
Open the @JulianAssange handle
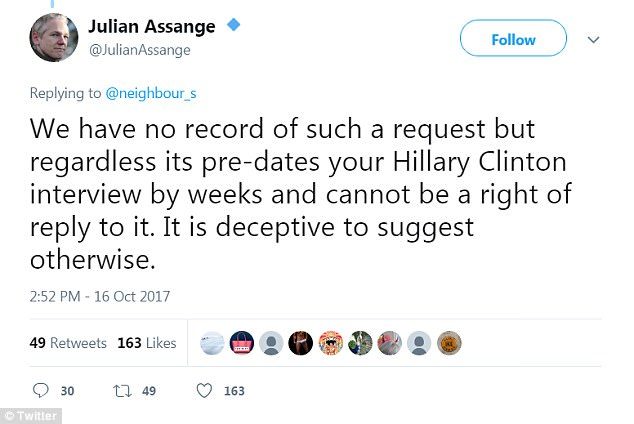[139, 50]
